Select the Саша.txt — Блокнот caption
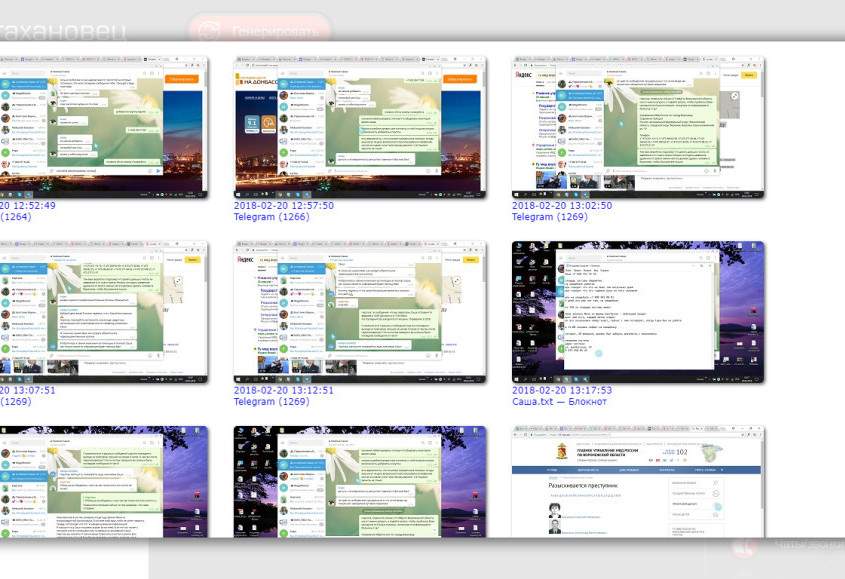Viewport: 845px width, 579px height. pos(559,402)
